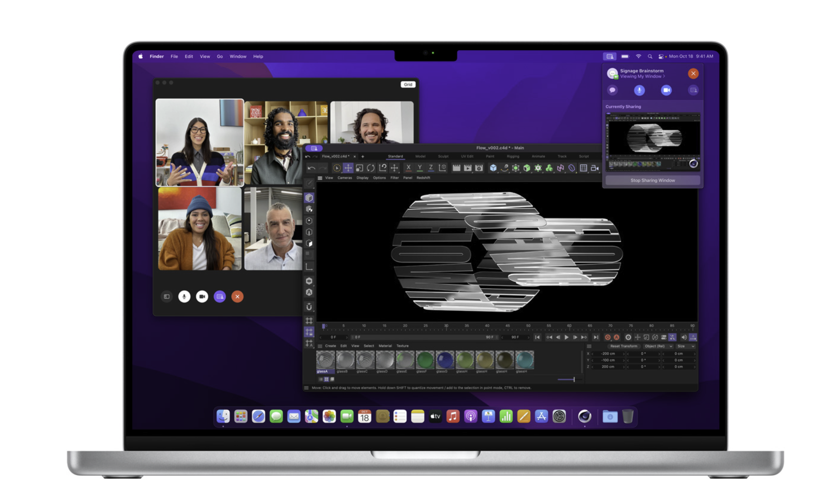Click the Spline Pen tool icon

coord(504,168)
